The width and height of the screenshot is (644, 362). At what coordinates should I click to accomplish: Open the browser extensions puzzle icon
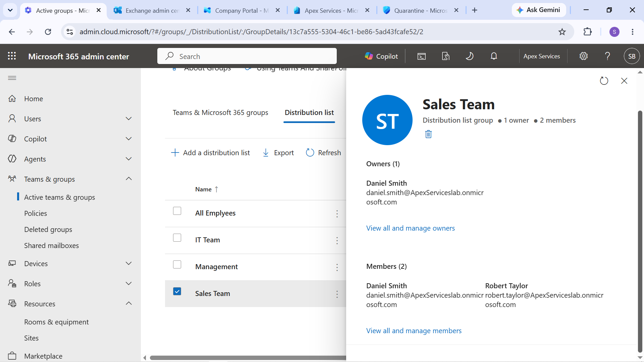pos(588,32)
